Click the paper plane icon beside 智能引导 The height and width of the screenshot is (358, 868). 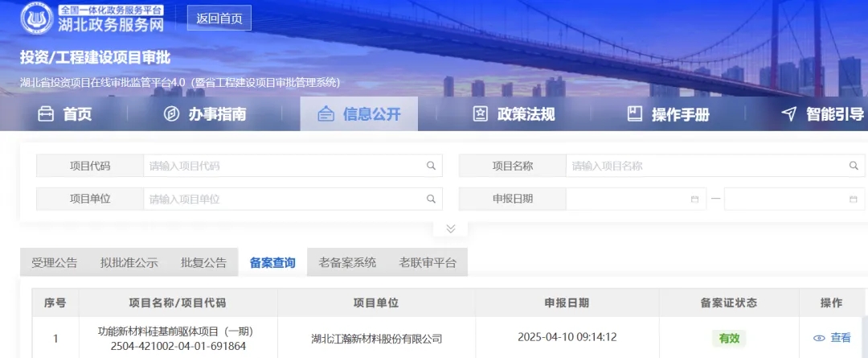pyautogui.click(x=789, y=114)
